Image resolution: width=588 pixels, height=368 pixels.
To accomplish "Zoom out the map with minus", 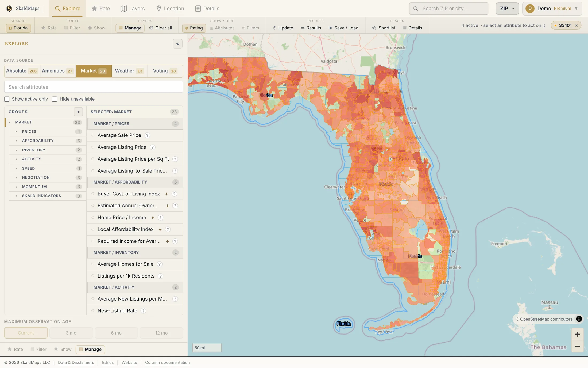I will point(577,346).
